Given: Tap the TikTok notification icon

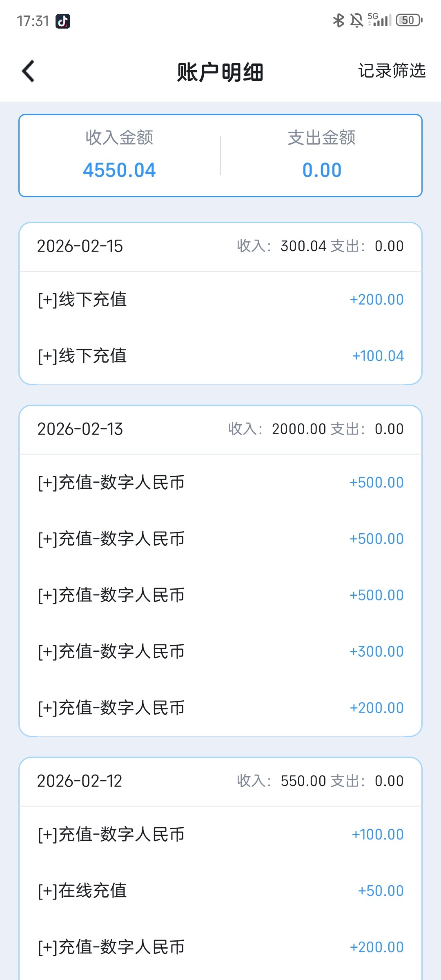Looking at the screenshot, I should tap(63, 21).
